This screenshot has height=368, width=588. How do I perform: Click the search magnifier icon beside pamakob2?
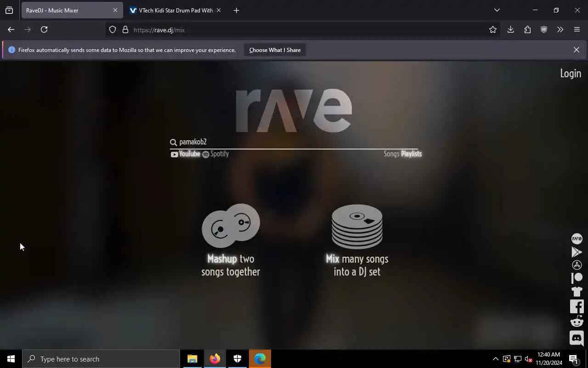coord(173,142)
